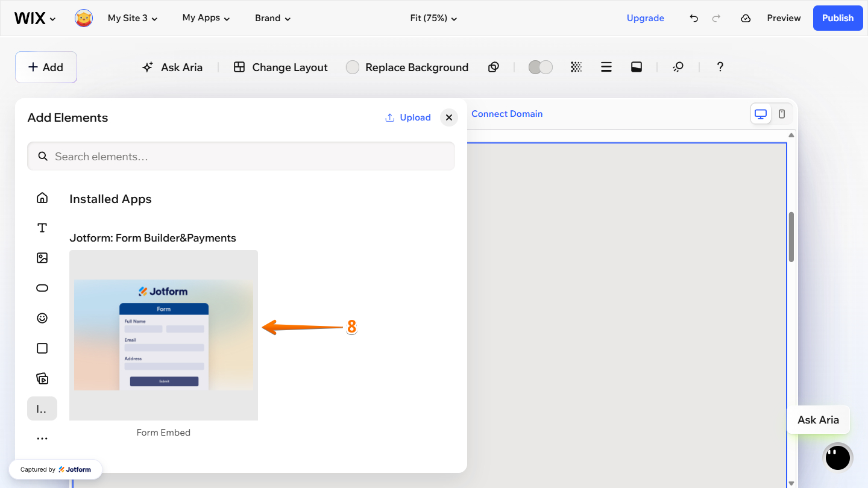Click the site avatar icon
This screenshot has width=868, height=488.
pos(84,18)
